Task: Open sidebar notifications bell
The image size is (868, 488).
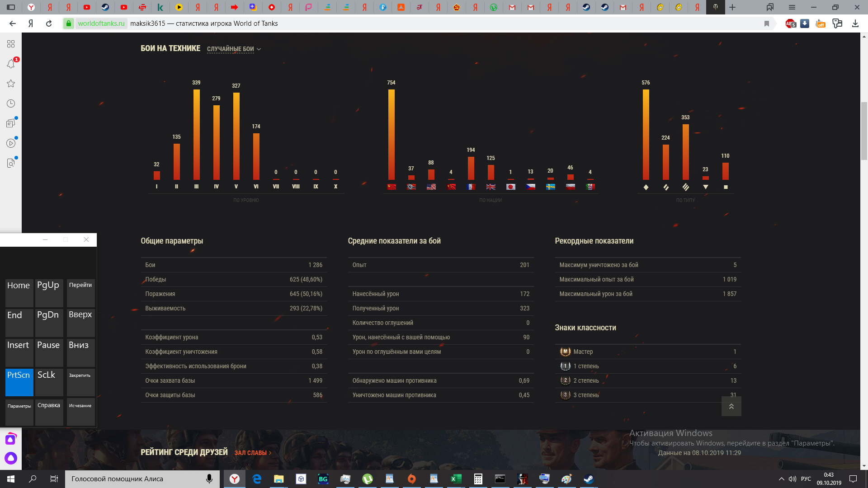Action: pyautogui.click(x=11, y=64)
